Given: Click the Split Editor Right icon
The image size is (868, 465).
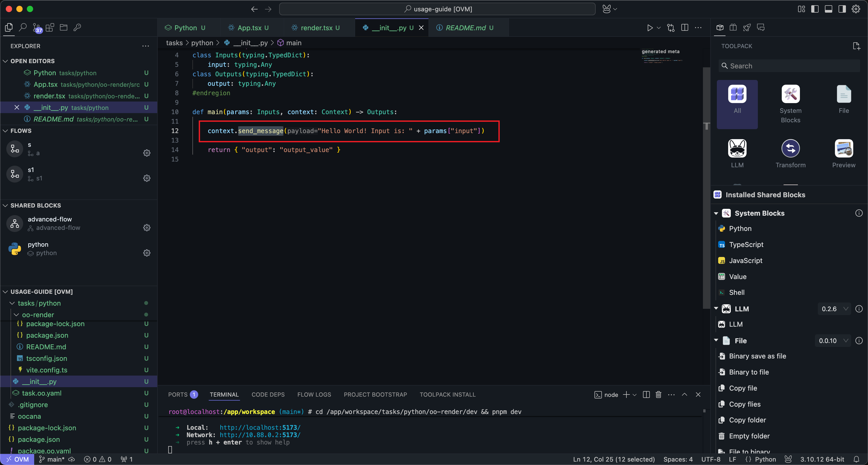Looking at the screenshot, I should pyautogui.click(x=685, y=28).
